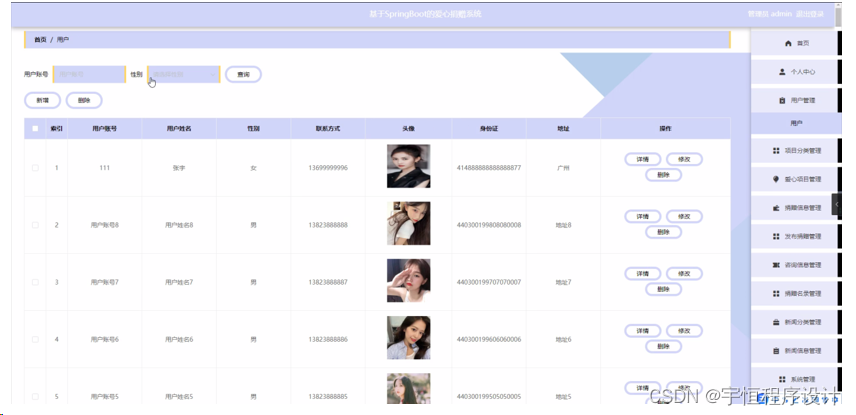Click the 查询 search button
Image resolution: width=856 pixels, height=415 pixels.
pyautogui.click(x=243, y=74)
